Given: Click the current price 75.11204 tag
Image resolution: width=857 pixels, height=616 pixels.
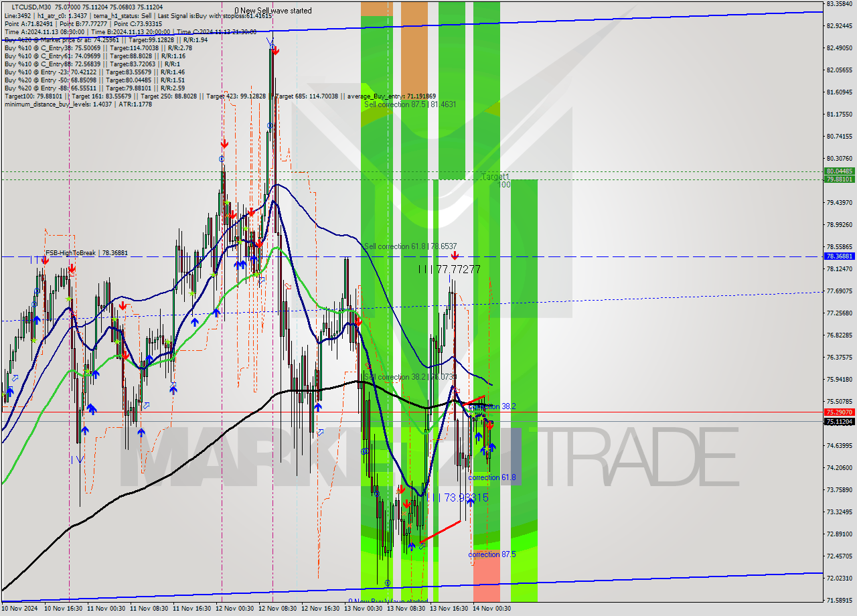Looking at the screenshot, I should point(840,422).
